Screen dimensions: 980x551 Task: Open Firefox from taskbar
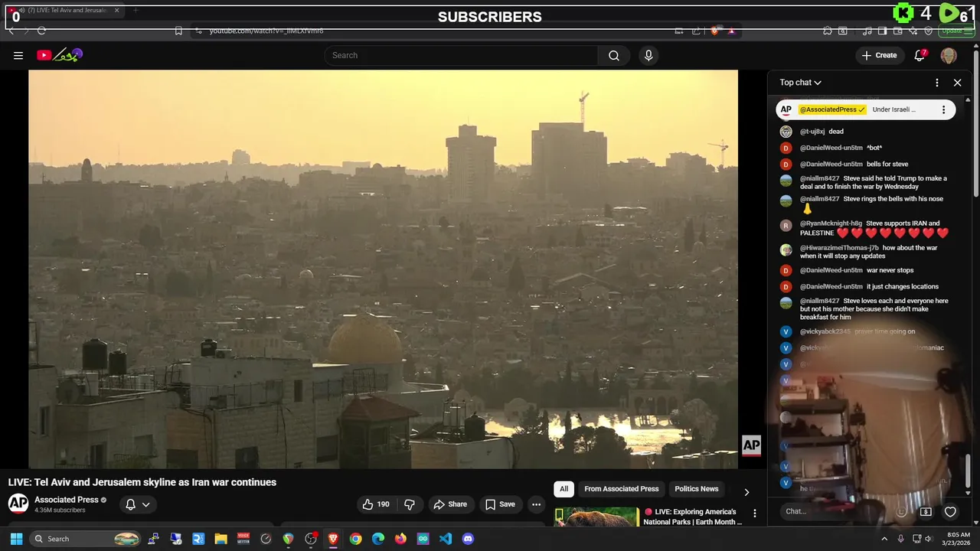400,539
